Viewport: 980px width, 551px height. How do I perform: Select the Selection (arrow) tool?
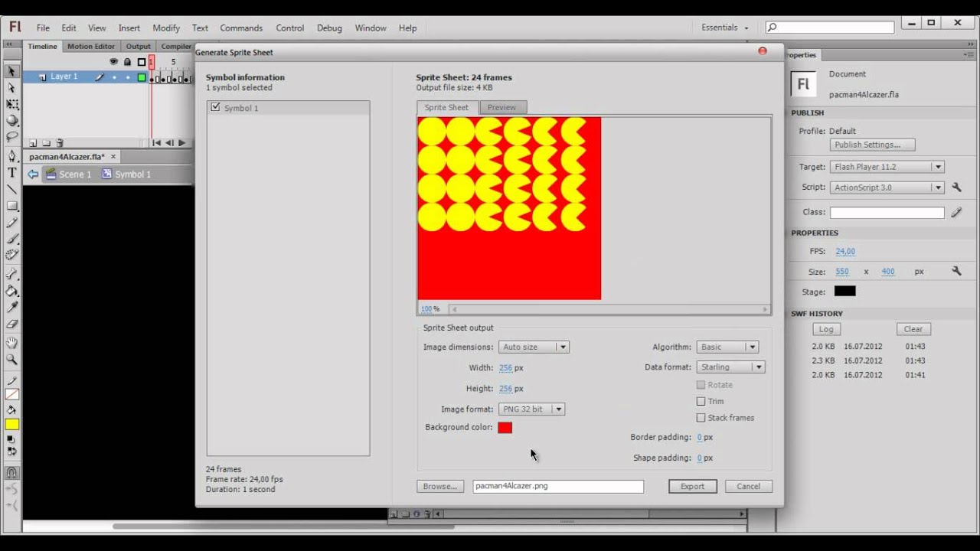(11, 71)
